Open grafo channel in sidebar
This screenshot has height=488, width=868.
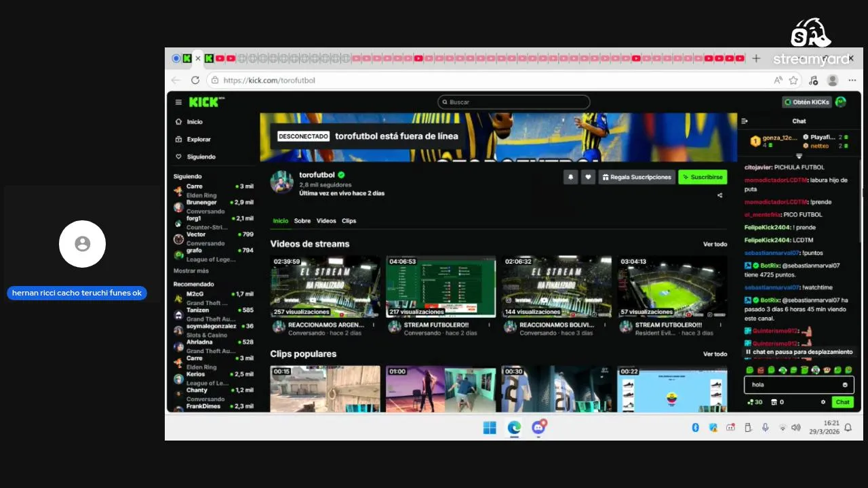214,254
